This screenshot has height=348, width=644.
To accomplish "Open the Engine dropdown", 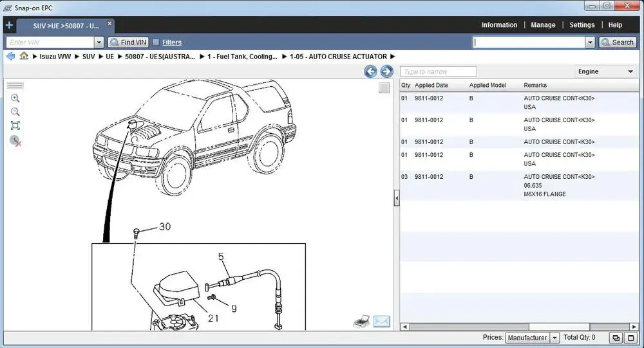I will click(605, 71).
